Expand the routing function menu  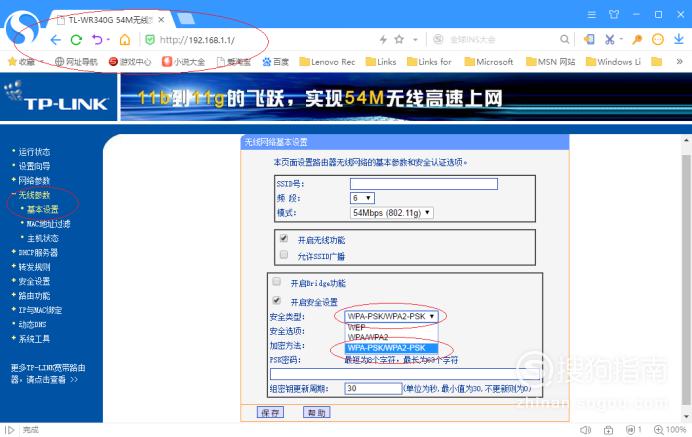34,296
